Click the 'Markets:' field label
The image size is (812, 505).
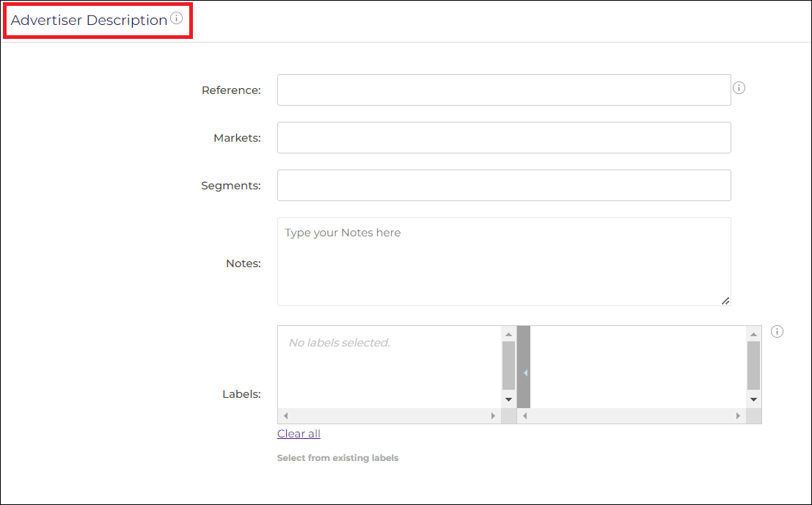pyautogui.click(x=237, y=138)
